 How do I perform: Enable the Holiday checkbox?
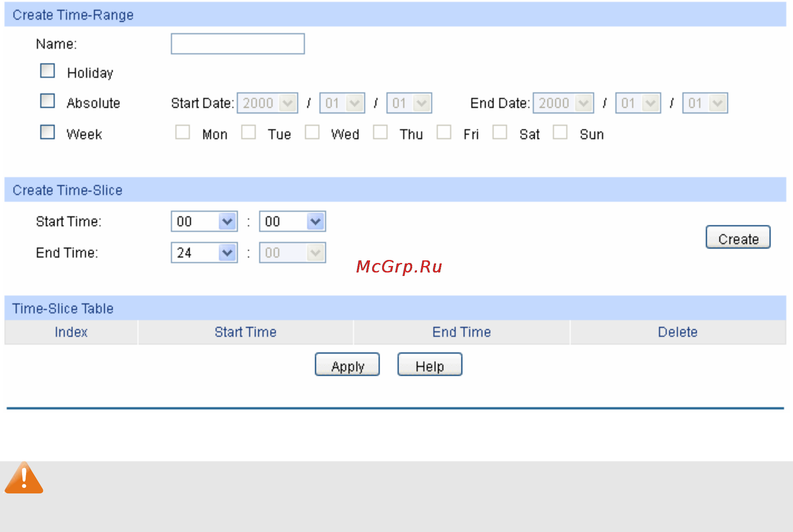pos(47,71)
